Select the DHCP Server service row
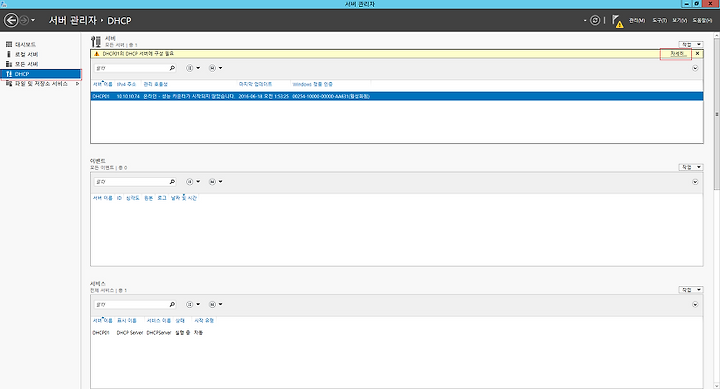 click(x=397, y=333)
